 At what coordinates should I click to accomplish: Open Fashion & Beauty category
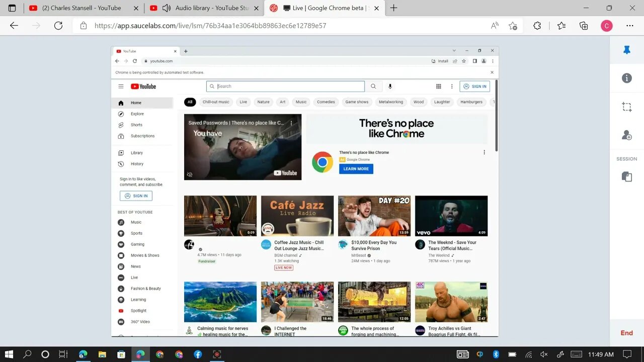pyautogui.click(x=143, y=289)
